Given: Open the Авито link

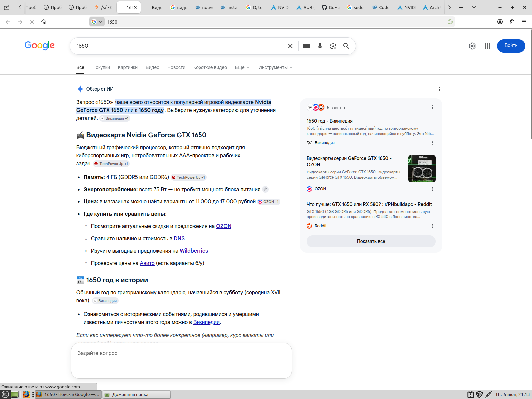Looking at the screenshot, I should click(147, 263).
